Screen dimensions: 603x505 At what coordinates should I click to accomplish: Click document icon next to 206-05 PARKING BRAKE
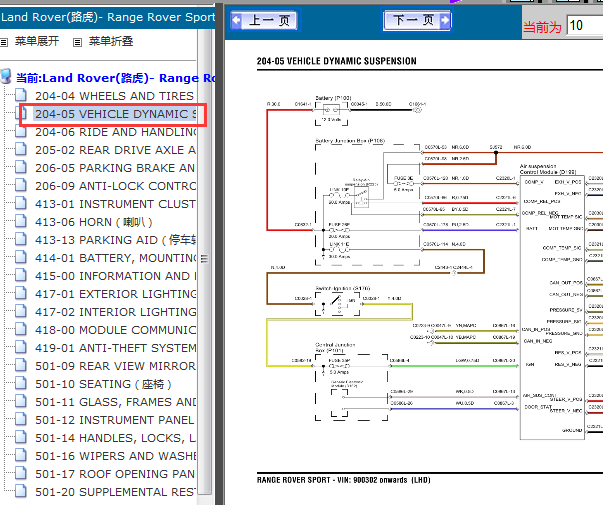tap(21, 167)
